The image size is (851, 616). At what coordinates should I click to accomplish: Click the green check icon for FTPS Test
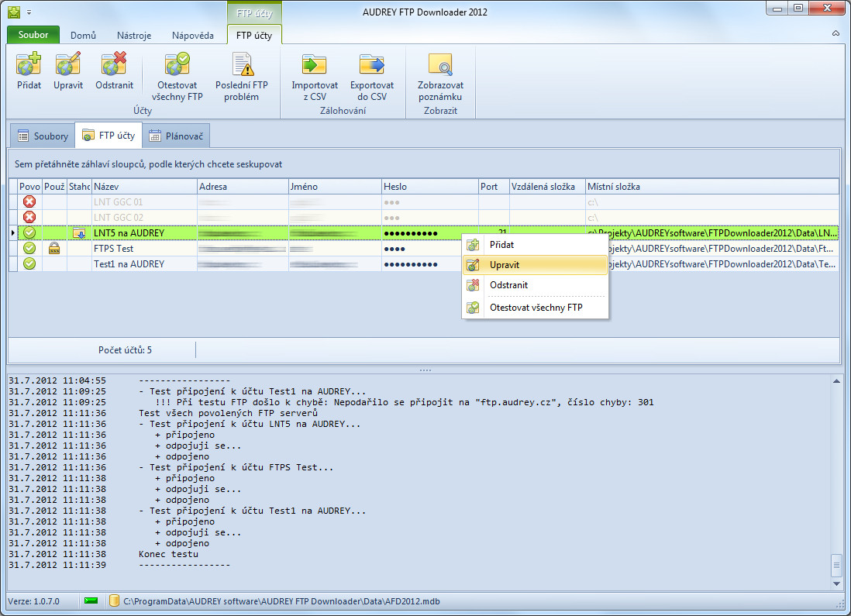[x=29, y=248]
